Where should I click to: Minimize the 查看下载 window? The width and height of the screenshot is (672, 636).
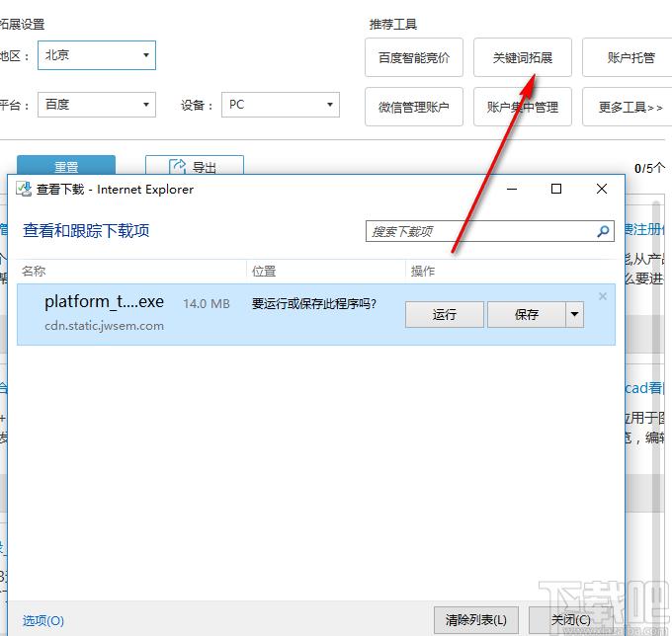[512, 189]
